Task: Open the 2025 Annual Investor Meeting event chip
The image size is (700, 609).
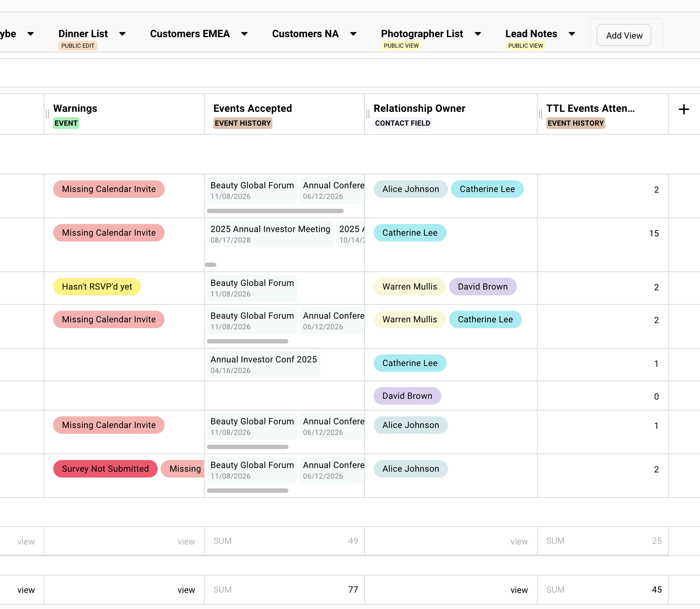Action: pyautogui.click(x=270, y=234)
